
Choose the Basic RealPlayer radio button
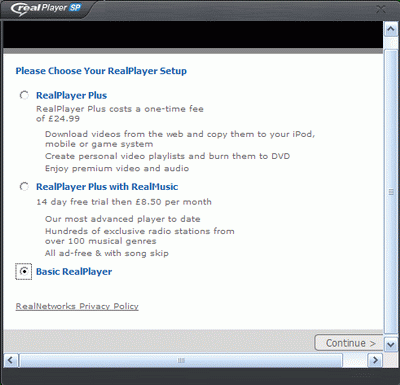(24, 272)
